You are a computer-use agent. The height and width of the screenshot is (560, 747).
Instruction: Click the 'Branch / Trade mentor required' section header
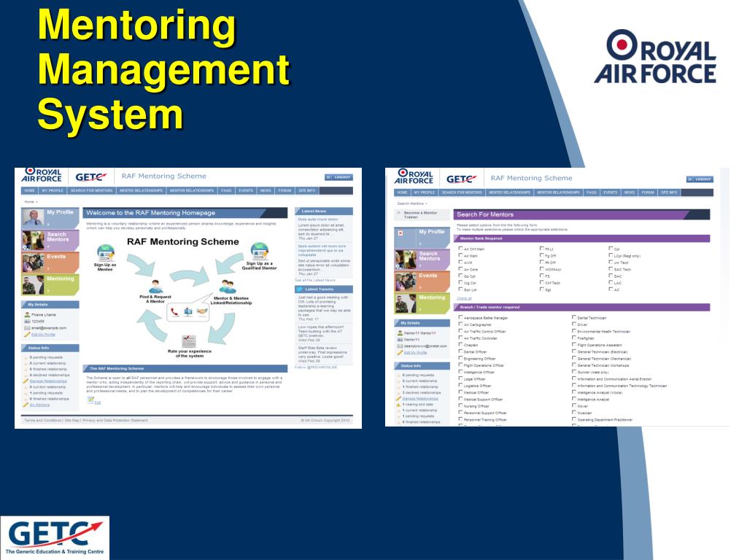click(x=581, y=307)
